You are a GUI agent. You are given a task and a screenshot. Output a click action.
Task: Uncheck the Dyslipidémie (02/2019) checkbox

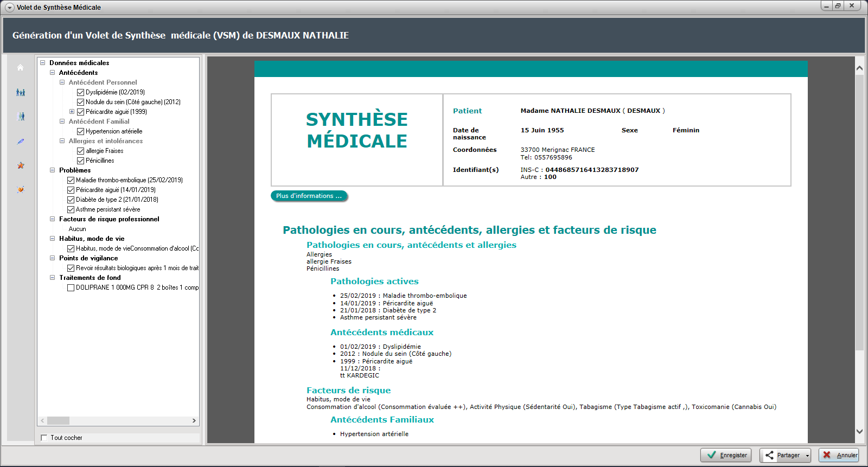click(x=80, y=92)
